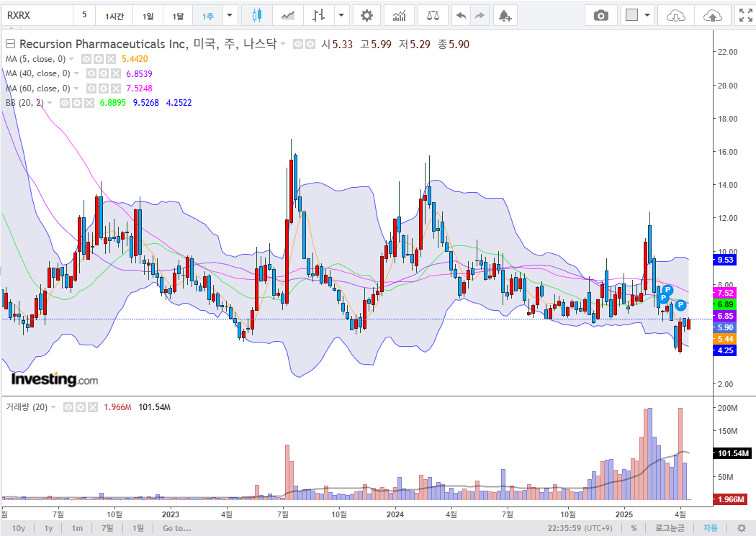This screenshot has height=536, width=756.
Task: Remove the MA 5 indicator
Action: pyautogui.click(x=111, y=59)
